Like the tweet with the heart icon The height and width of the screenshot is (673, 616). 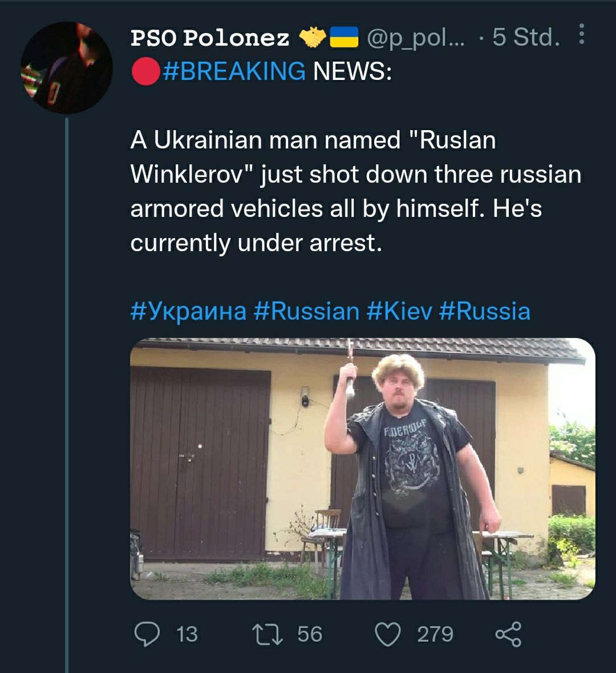[388, 634]
